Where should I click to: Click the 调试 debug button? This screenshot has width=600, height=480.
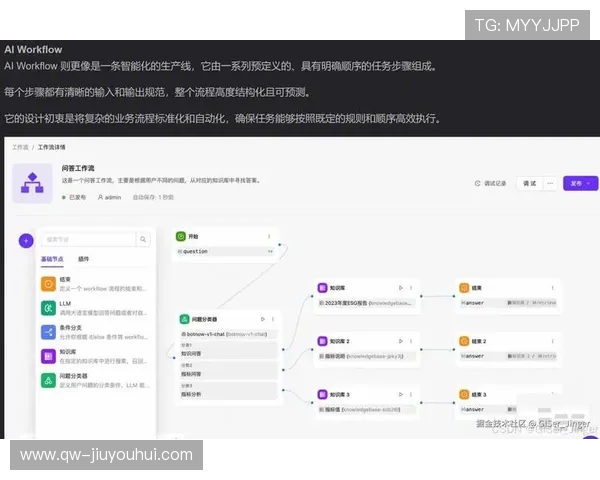click(x=530, y=183)
